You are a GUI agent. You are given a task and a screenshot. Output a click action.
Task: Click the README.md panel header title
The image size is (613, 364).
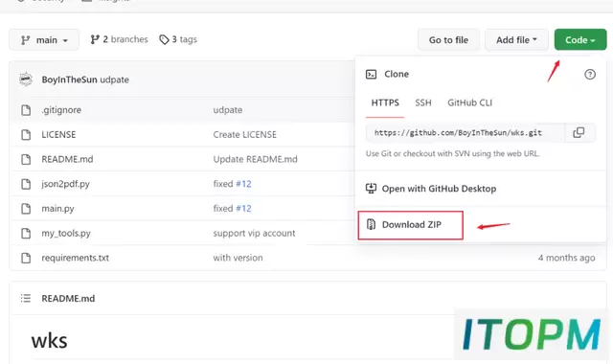coord(68,299)
